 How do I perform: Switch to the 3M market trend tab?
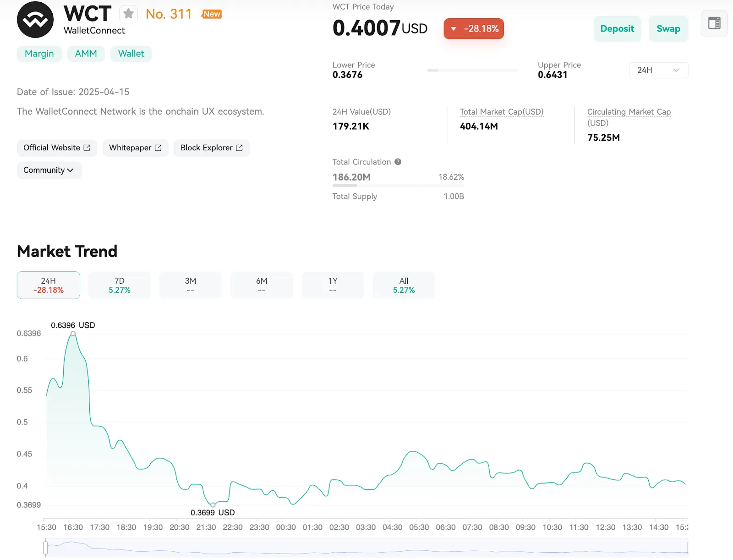click(191, 285)
